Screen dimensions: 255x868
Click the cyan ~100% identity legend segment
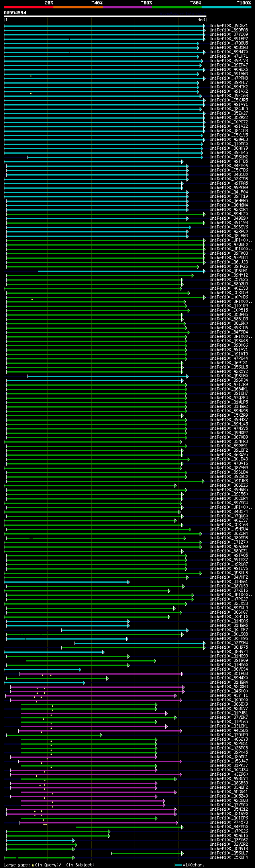click(x=226, y=7)
